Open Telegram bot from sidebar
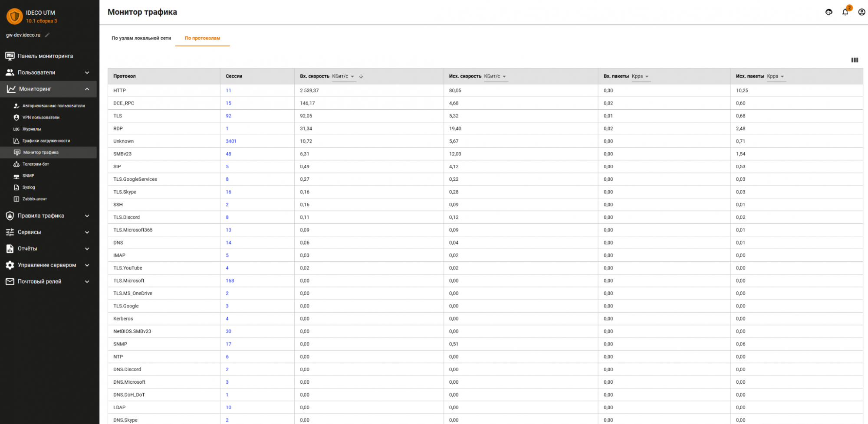 click(36, 164)
